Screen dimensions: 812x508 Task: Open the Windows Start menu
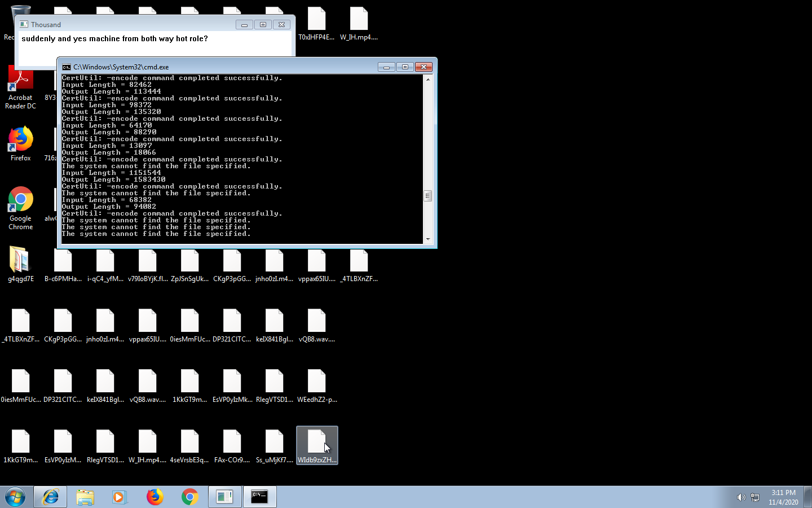pos(15,497)
